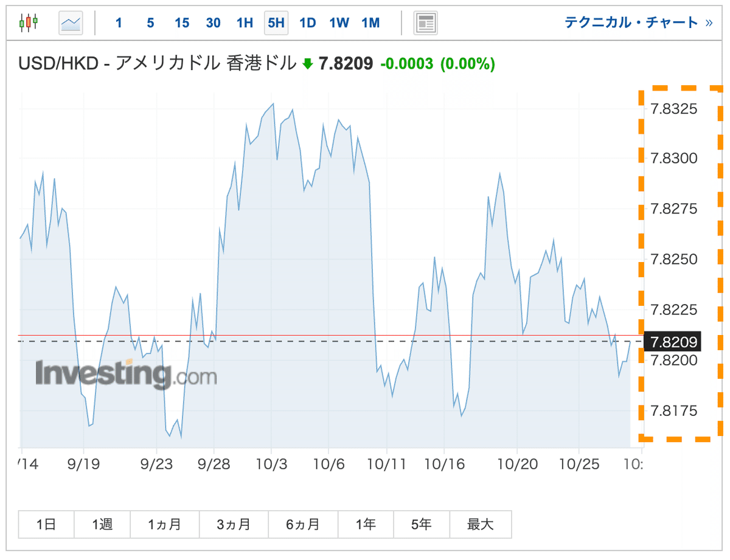This screenshot has height=560, width=730.
Task: Open the news layout icon
Action: point(426,23)
